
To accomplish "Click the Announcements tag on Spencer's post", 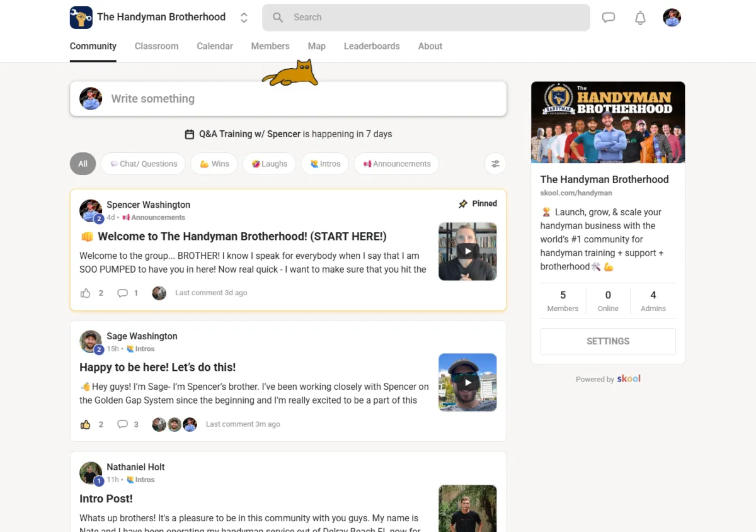I will click(154, 217).
